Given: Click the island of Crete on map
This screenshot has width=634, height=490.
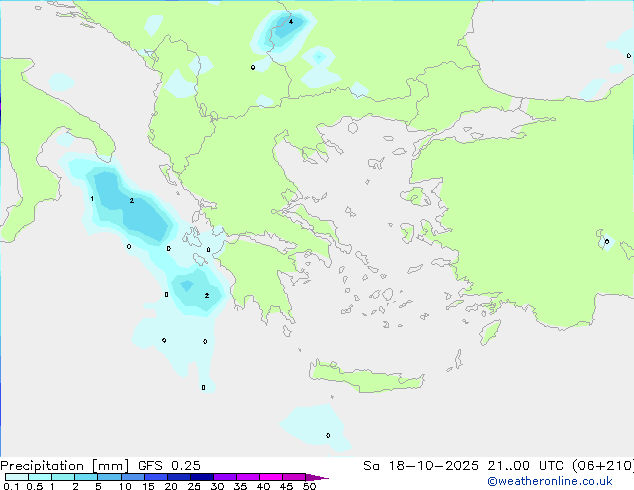Looking at the screenshot, I should (x=366, y=377).
